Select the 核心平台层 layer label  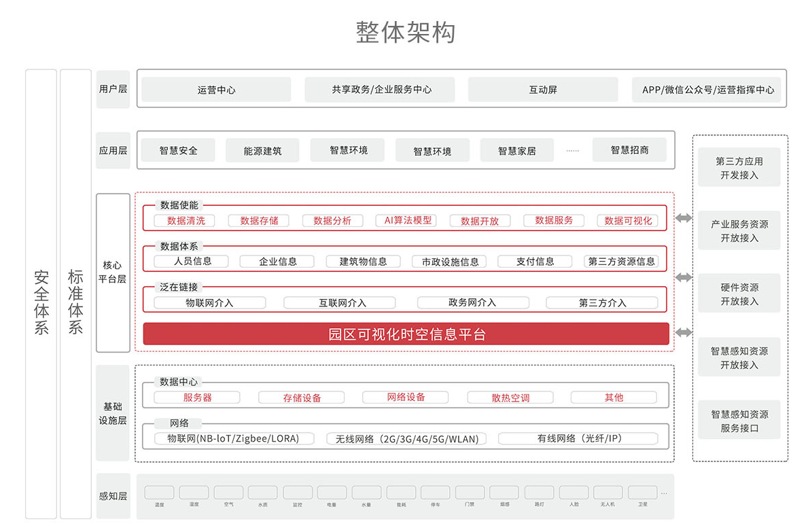(x=113, y=272)
